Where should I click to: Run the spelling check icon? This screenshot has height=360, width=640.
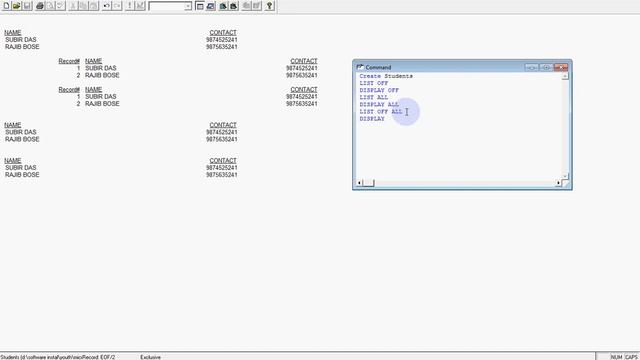coord(60,6)
